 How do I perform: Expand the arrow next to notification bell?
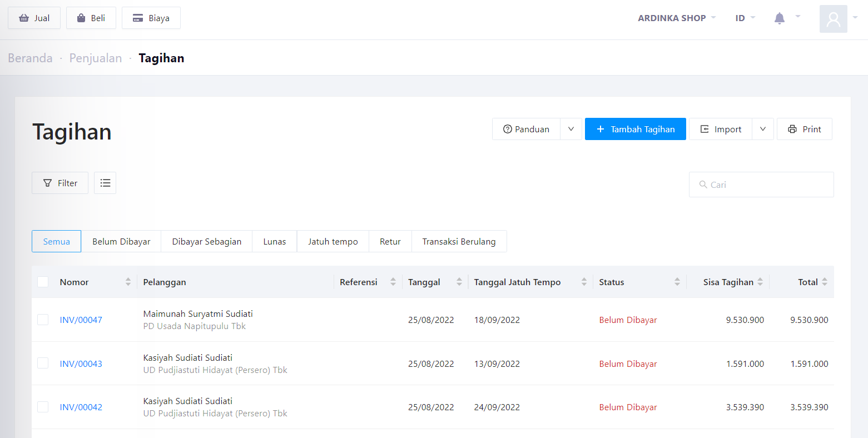(x=798, y=17)
